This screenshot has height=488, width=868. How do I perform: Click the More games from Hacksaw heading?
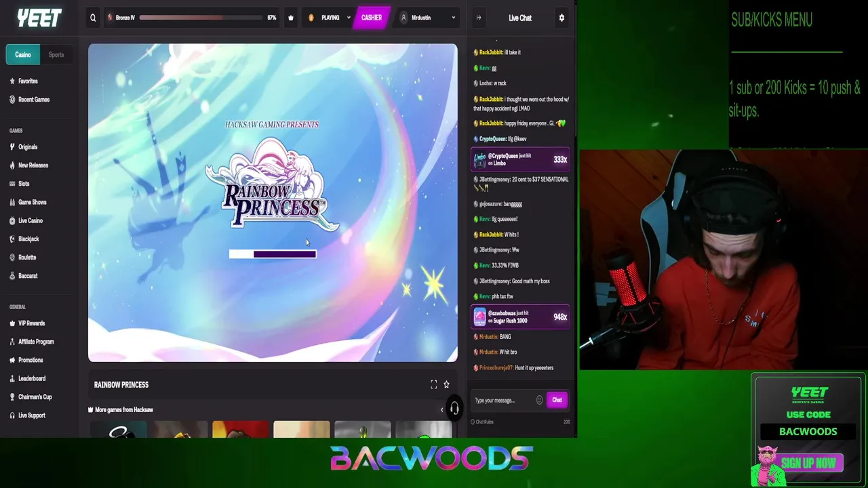pyautogui.click(x=124, y=409)
